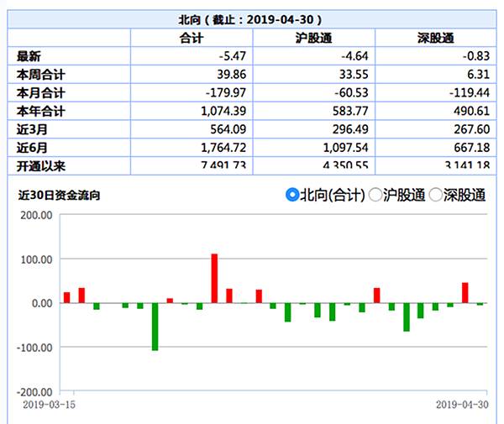Click the deepest green bar near -100
504x424 pixels.
point(155,326)
